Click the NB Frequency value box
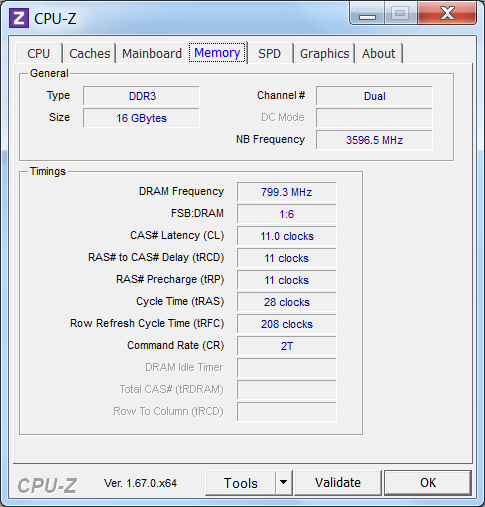The width and height of the screenshot is (485, 507). click(374, 140)
